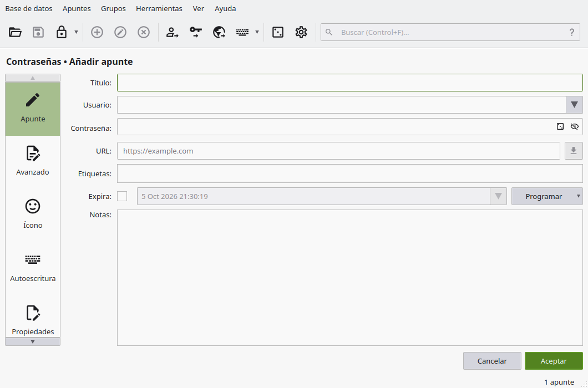Focus the Título input field
The width and height of the screenshot is (588, 388).
[x=350, y=83]
